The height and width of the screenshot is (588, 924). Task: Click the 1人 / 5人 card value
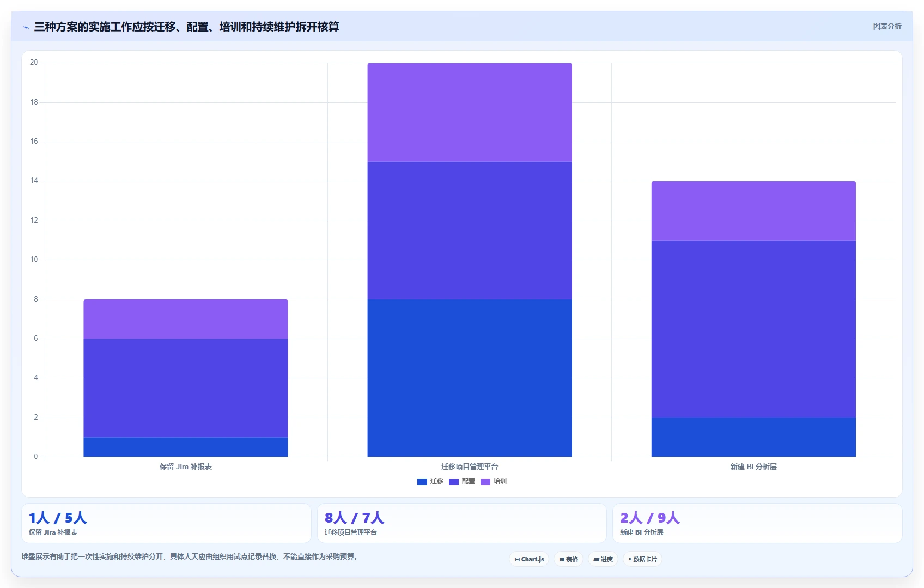pos(58,518)
